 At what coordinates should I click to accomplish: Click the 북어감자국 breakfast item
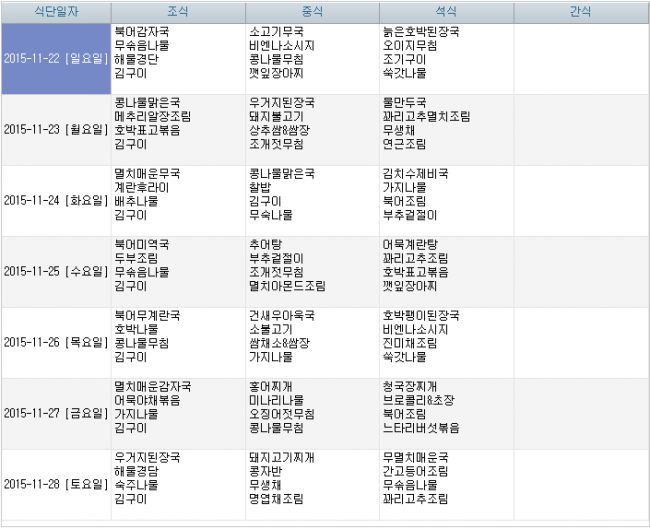tap(141, 32)
